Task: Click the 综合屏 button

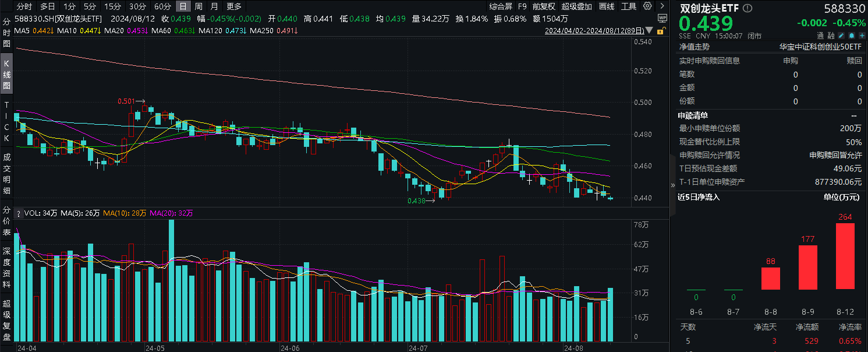Action: pyautogui.click(x=500, y=6)
